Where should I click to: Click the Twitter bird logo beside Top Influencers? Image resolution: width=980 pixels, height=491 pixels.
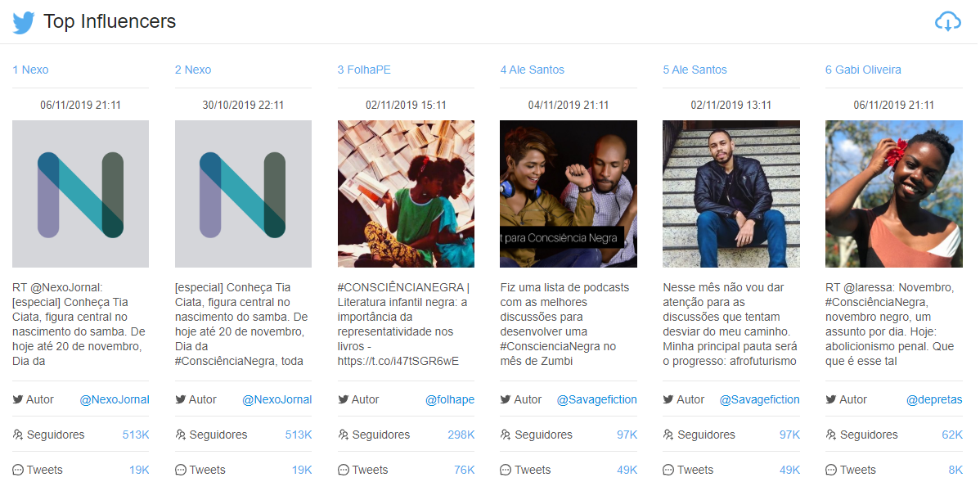pyautogui.click(x=24, y=23)
